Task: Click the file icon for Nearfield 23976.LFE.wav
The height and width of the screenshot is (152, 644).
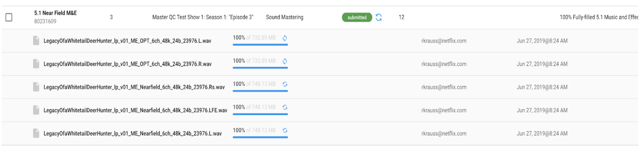Action: [36, 110]
